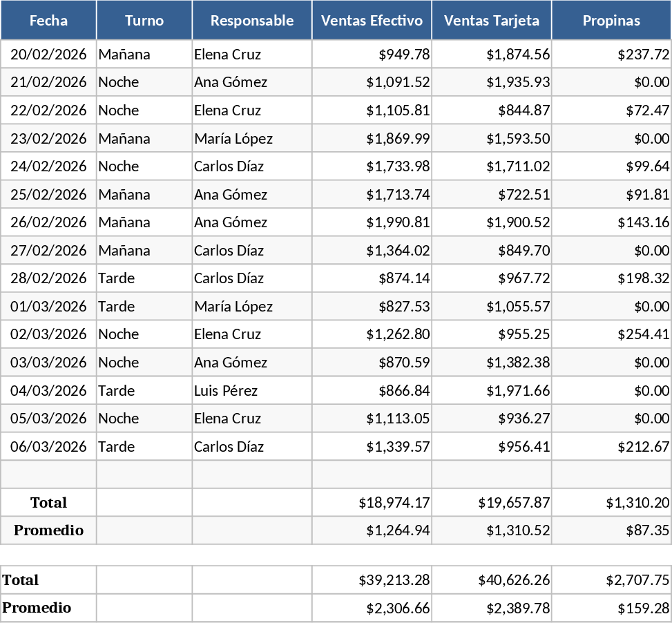
Task: Select the Turno column header
Action: click(144, 21)
